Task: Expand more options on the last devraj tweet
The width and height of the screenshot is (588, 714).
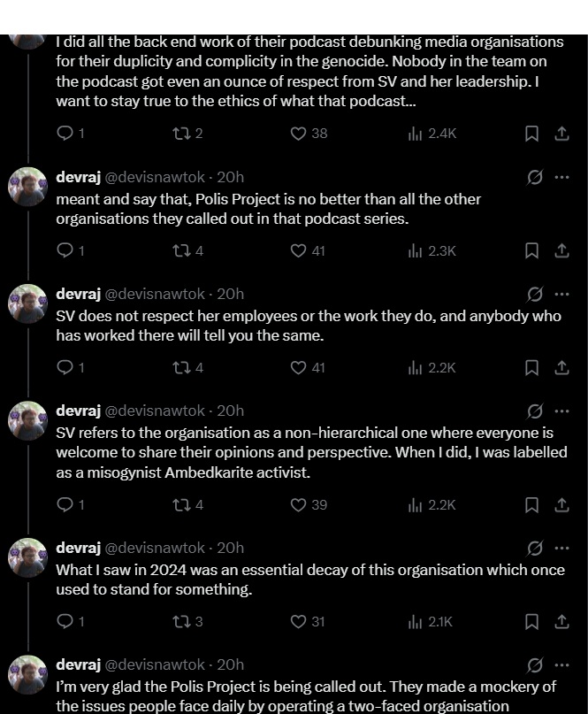Action: point(562,664)
